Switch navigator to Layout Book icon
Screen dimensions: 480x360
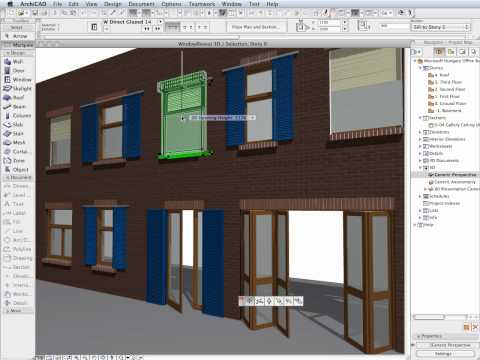click(x=462, y=52)
